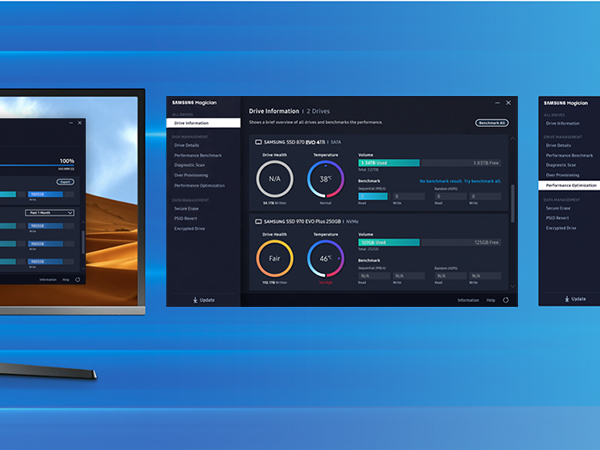Viewport: 600px width, 450px height.
Task: Click the center window vertical scrollbar thumb
Action: pyautogui.click(x=513, y=204)
